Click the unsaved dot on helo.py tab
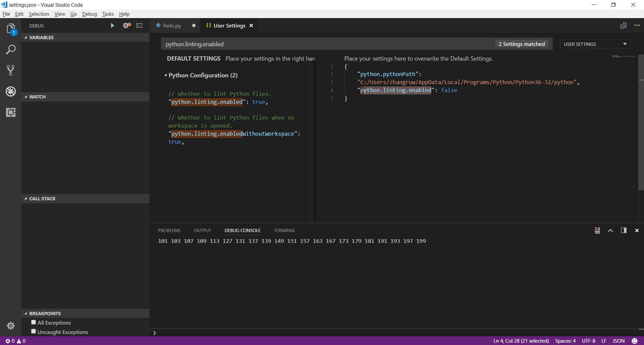 pos(194,25)
